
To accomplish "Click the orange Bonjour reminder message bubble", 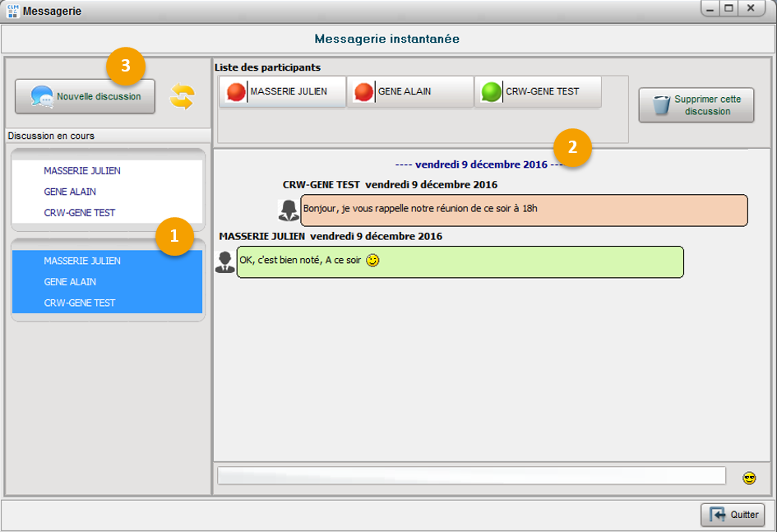I will (x=524, y=210).
